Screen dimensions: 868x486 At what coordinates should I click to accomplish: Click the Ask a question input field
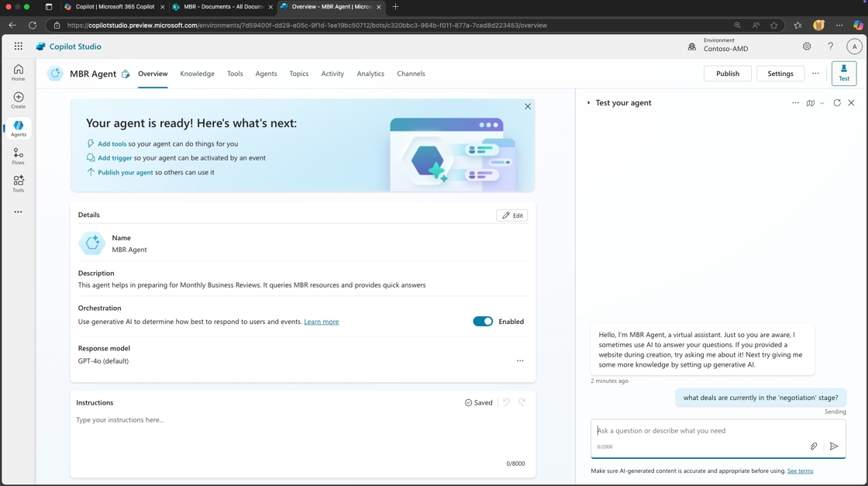click(x=697, y=431)
